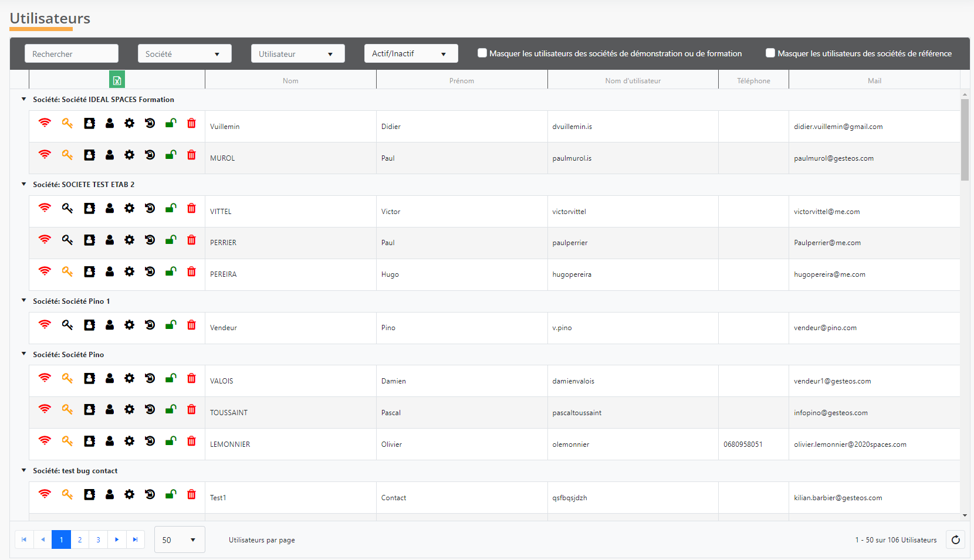
Task: Sort by the Nom column header
Action: [x=290, y=81]
